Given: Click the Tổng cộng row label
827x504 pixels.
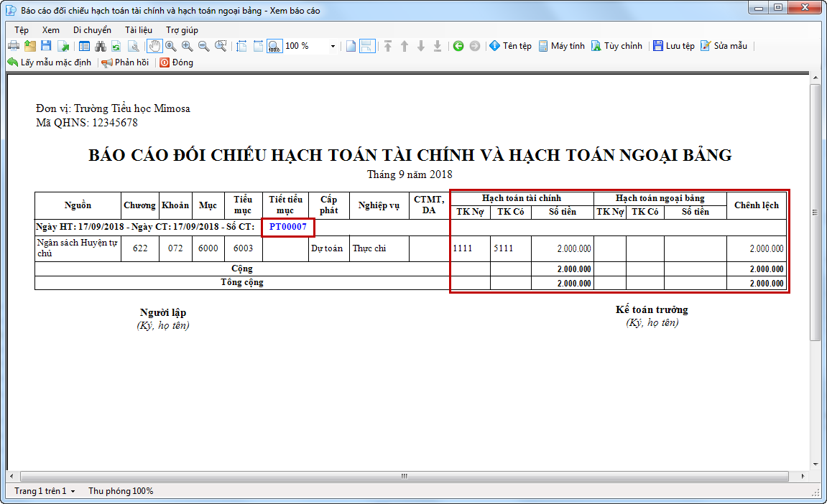Looking at the screenshot, I should (x=242, y=283).
